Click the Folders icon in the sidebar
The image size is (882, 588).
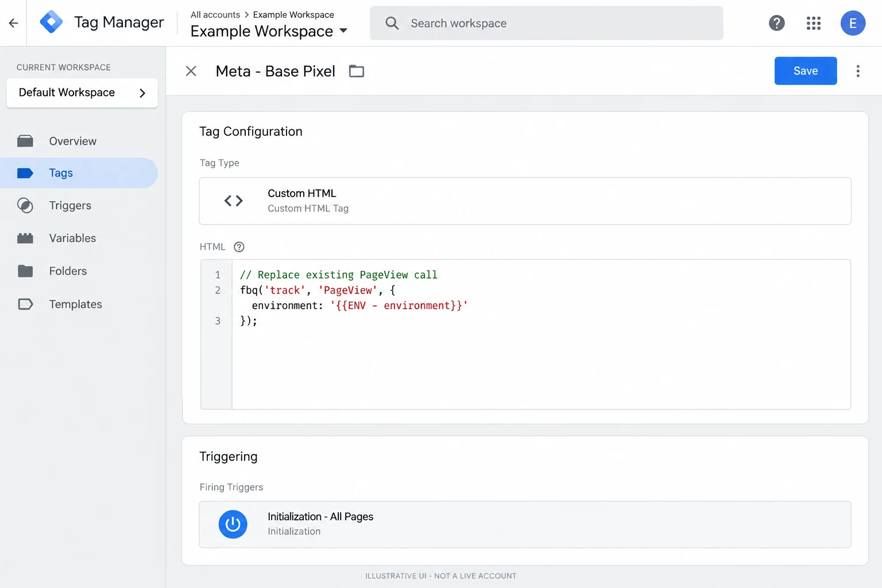pos(25,271)
